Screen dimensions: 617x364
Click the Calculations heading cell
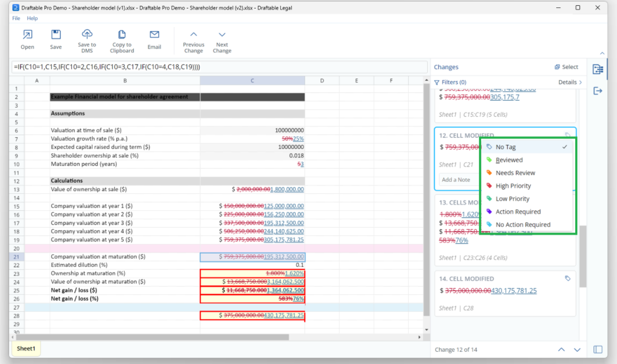coord(125,181)
